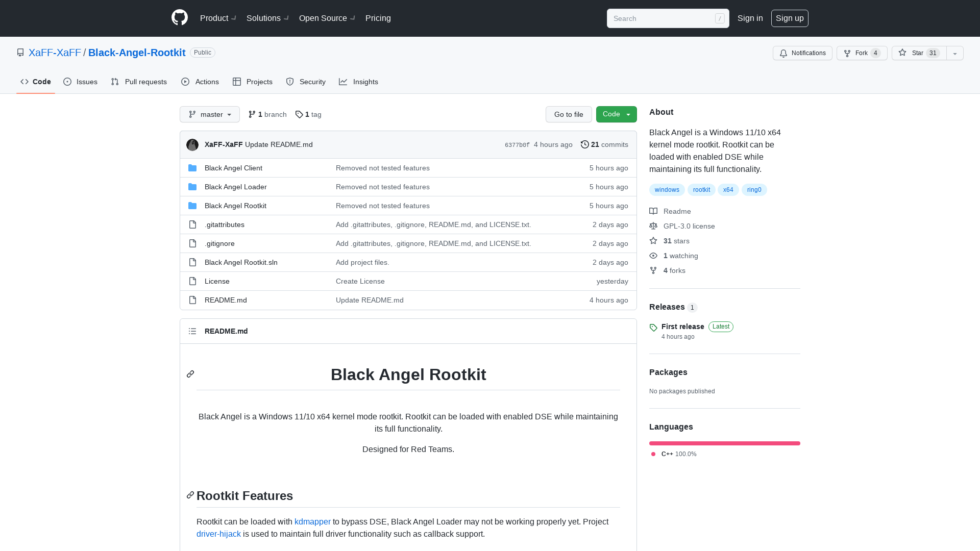The height and width of the screenshot is (551, 980).
Task: Open the Releases section heading
Action: pyautogui.click(x=667, y=307)
